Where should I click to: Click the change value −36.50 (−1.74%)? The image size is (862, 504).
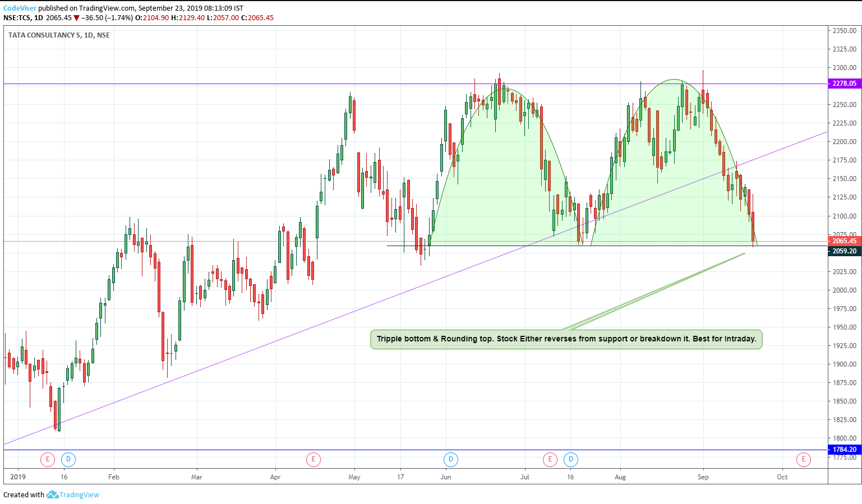108,18
